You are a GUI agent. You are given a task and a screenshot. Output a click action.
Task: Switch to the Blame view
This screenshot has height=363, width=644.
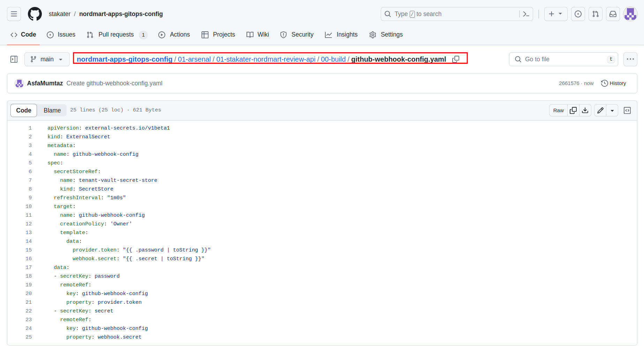(52, 110)
